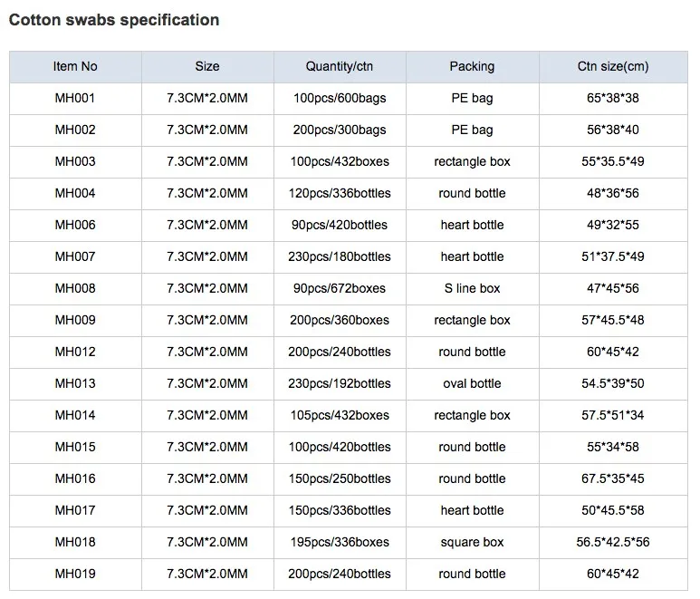Click the Quantity/ctn column header
Viewport: 700px width, 599px height.
(x=340, y=66)
